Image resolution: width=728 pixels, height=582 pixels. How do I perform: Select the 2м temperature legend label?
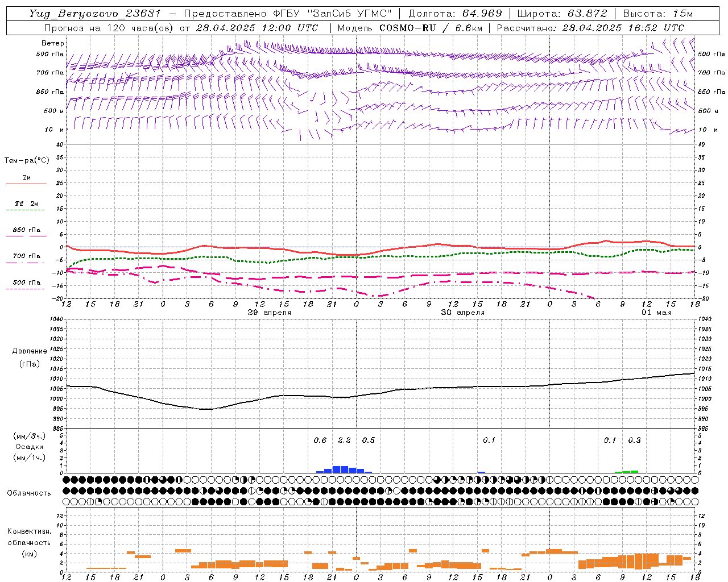[27, 177]
